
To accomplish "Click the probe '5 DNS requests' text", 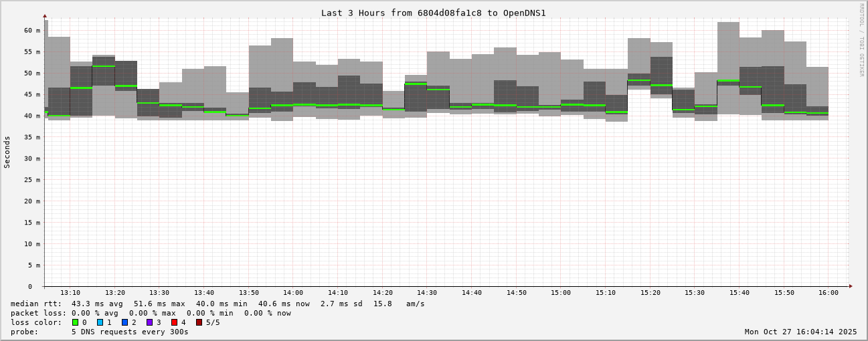I will pyautogui.click(x=130, y=332).
